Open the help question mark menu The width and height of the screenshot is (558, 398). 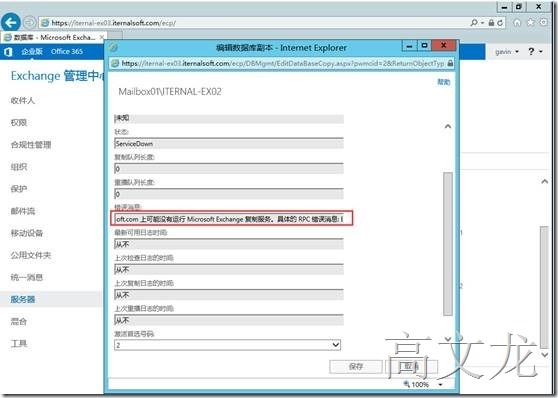pos(535,52)
